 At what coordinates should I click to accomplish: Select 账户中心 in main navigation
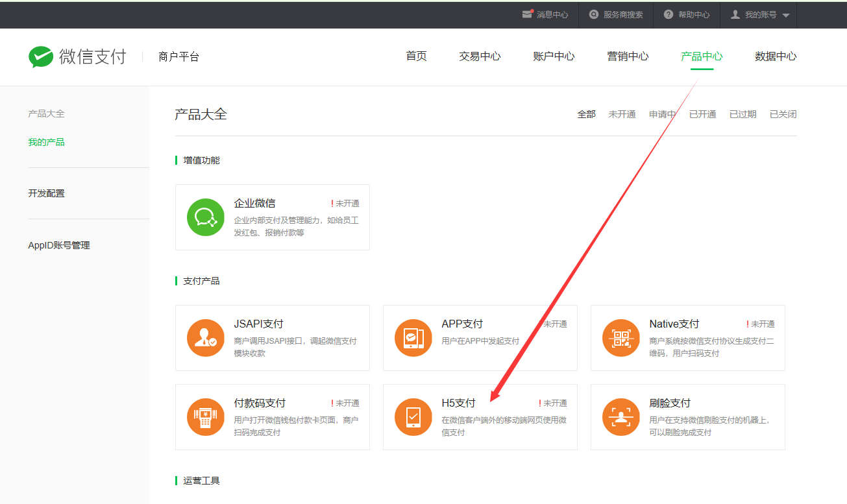click(554, 56)
